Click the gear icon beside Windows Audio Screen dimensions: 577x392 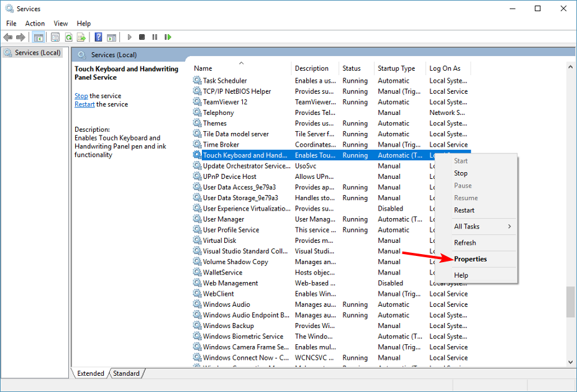point(198,304)
